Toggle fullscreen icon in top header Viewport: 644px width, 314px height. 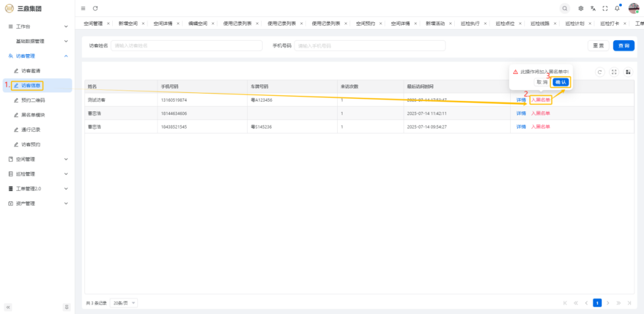pos(605,8)
